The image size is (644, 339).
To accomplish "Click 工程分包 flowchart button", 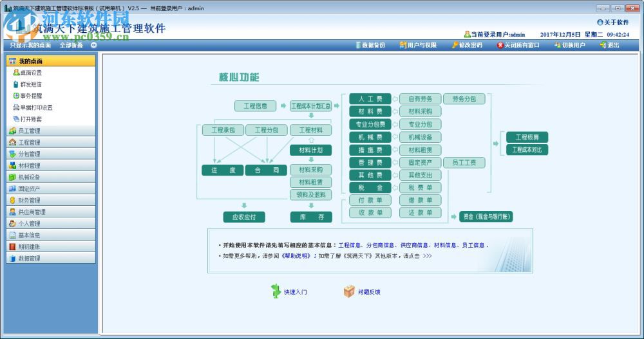I will pyautogui.click(x=267, y=130).
